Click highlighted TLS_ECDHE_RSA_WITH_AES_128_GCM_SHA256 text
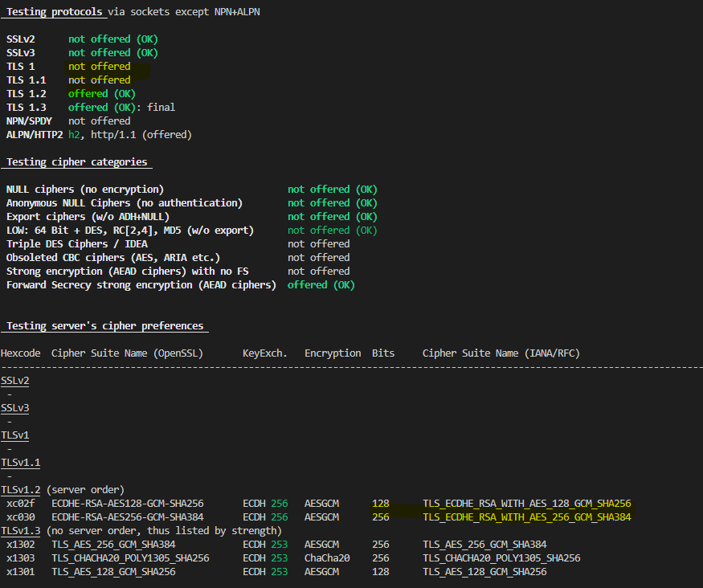 pos(526,503)
